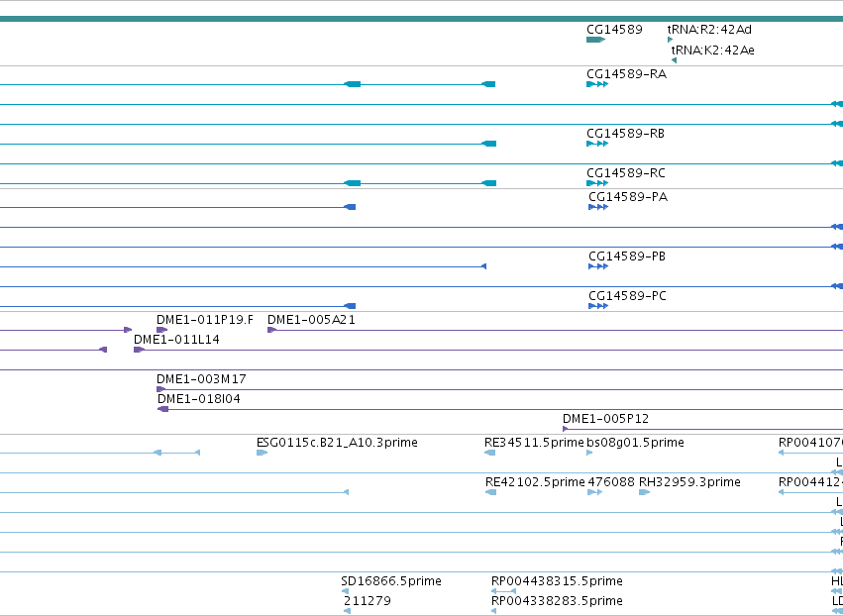
Task: Click the DME1-018I04 clone label
Action: coord(199,399)
